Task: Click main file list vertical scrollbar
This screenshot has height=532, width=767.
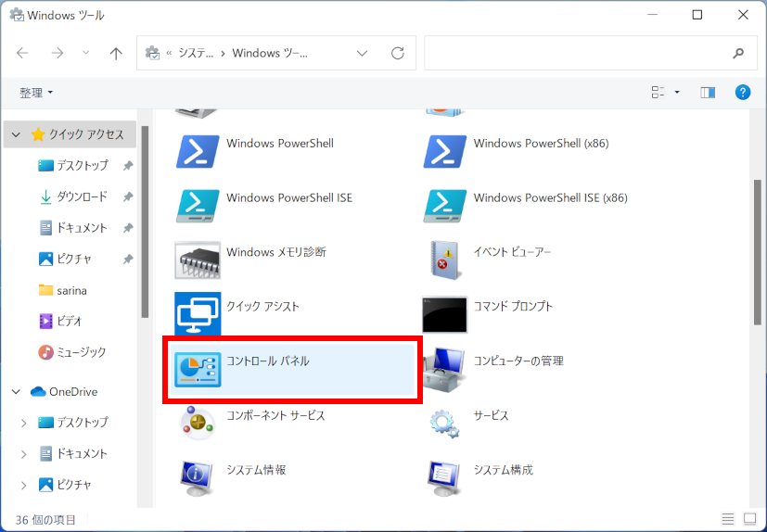Action: point(757,252)
